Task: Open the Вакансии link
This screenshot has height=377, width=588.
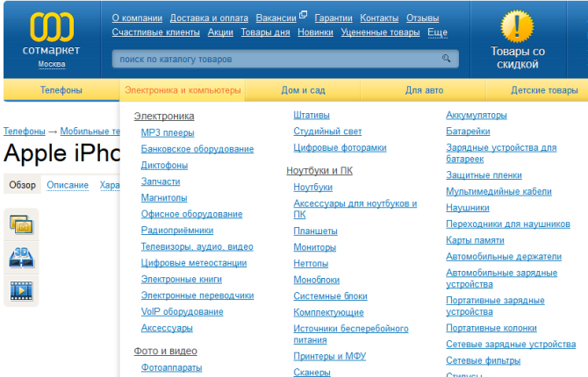Action: point(276,18)
